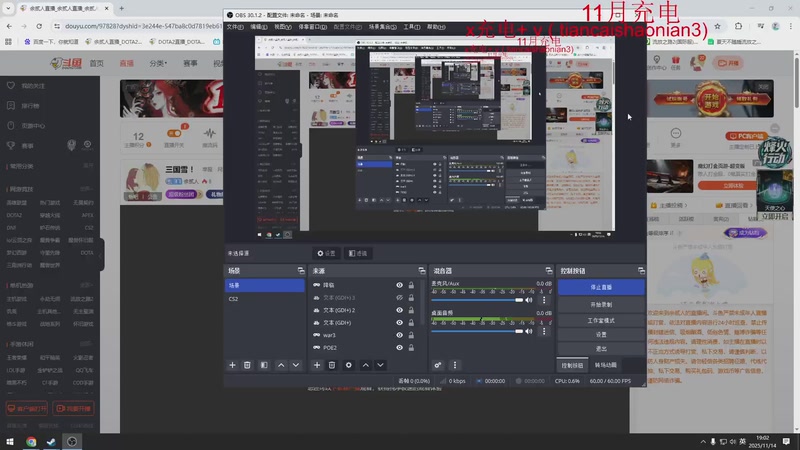The width and height of the screenshot is (800, 450).
Task: Open source 设置 button above the Scenes panel
Action: coord(327,253)
